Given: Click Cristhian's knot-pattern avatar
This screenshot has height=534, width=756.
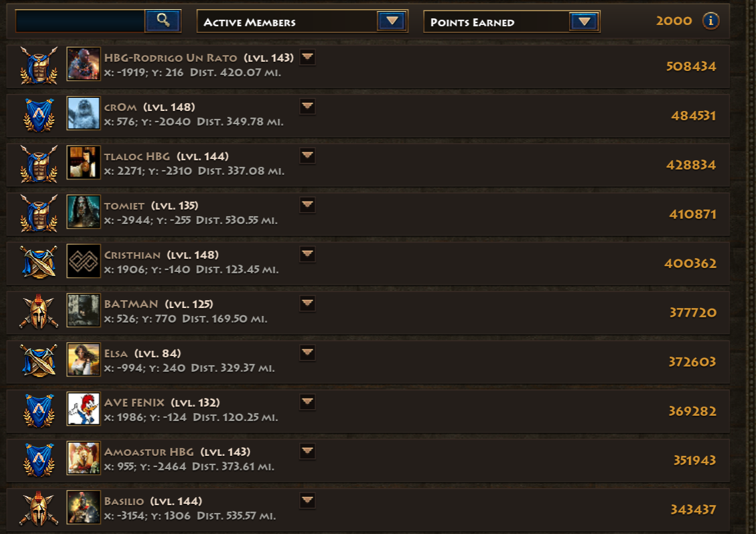Looking at the screenshot, I should pyautogui.click(x=83, y=261).
